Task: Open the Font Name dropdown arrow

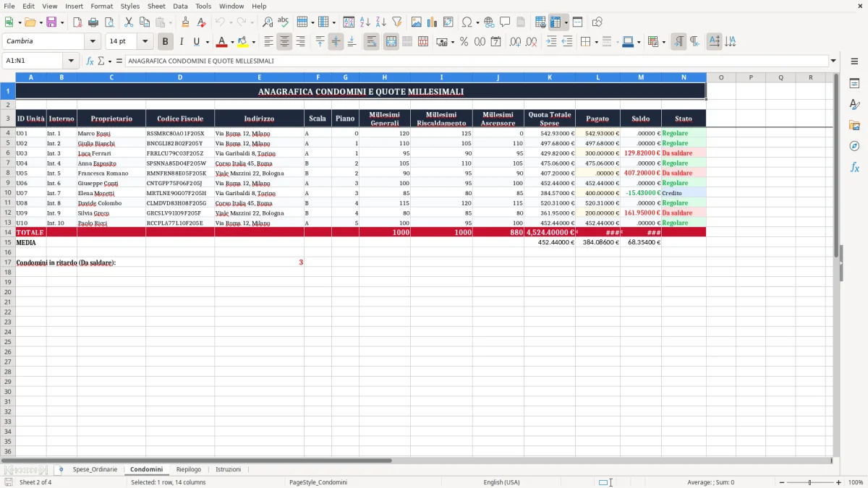Action: pyautogui.click(x=93, y=42)
